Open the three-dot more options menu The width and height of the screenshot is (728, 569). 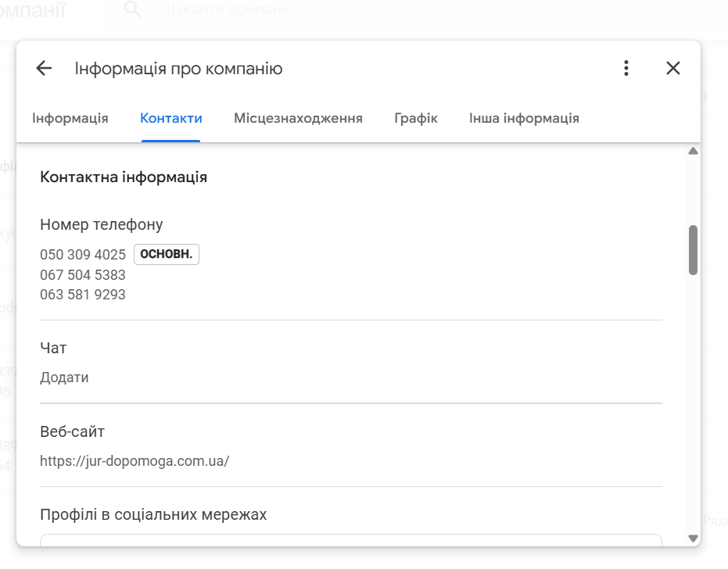coord(626,68)
